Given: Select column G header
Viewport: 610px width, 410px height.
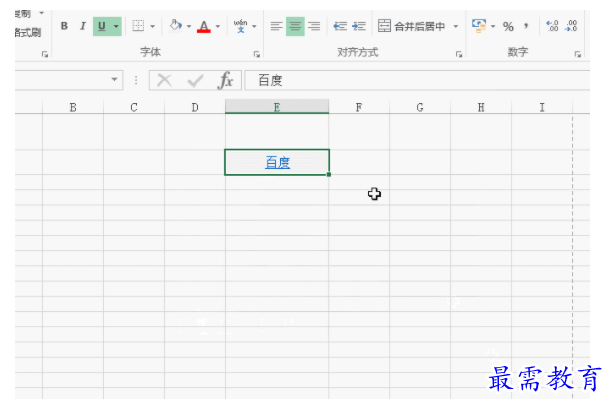Looking at the screenshot, I should pyautogui.click(x=420, y=107).
